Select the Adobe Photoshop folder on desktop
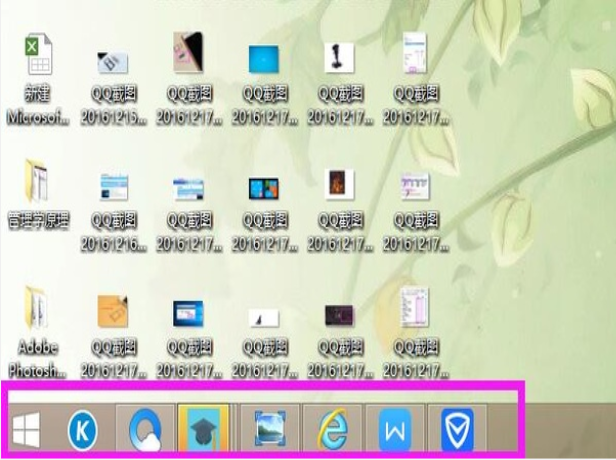616x460 pixels. pyautogui.click(x=37, y=311)
